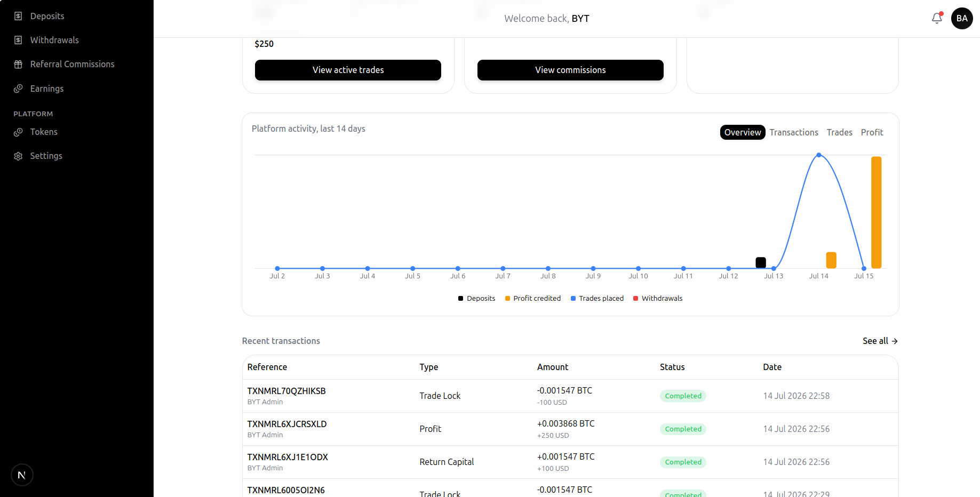The height and width of the screenshot is (497, 980).
Task: Click the round N logo badge
Action: [22, 475]
